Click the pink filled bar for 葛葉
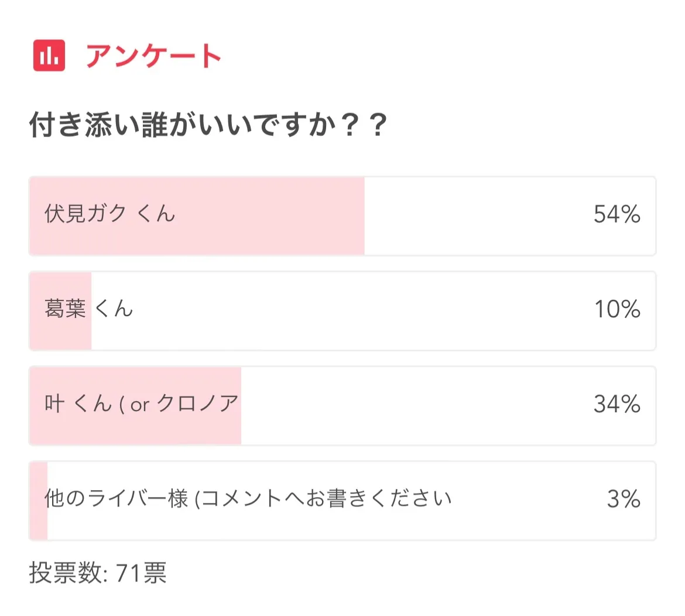The image size is (685, 616). (x=60, y=310)
